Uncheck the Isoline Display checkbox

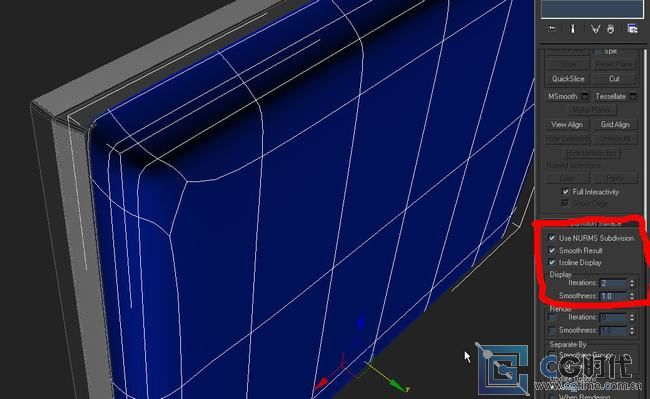pos(552,263)
